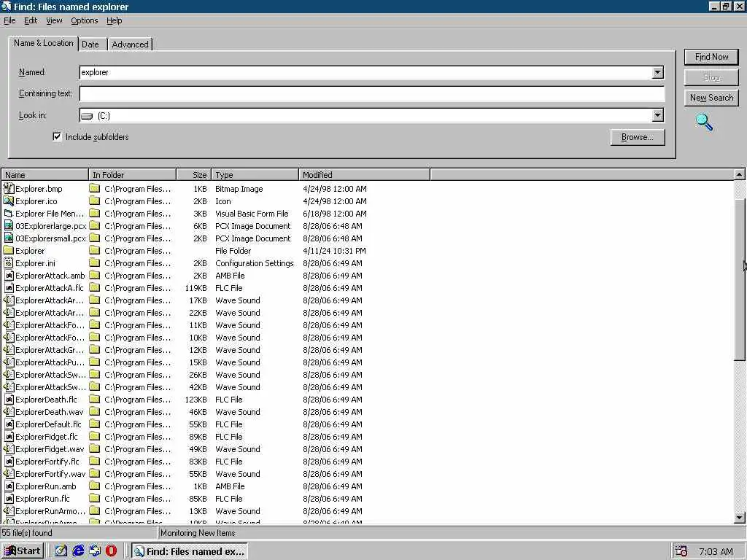Select the Explorer.ini settings file icon
This screenshot has height=560, width=747.
click(x=9, y=262)
